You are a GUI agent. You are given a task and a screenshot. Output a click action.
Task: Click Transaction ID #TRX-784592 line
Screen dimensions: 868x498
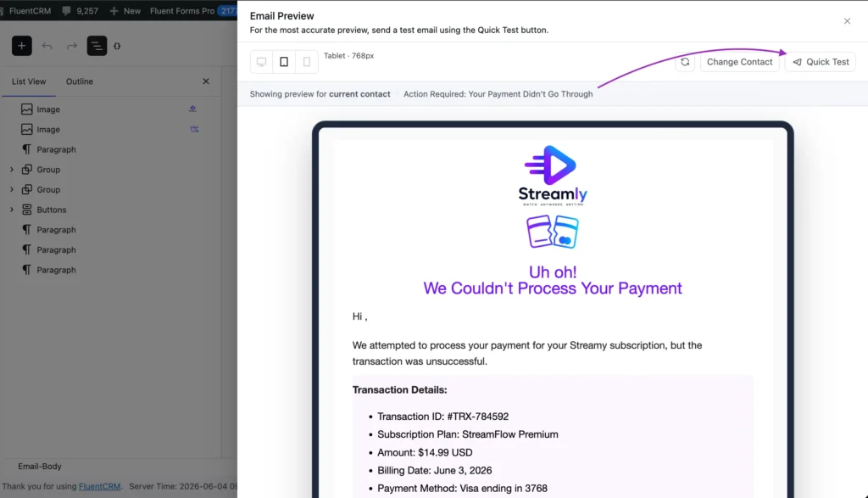coord(442,417)
